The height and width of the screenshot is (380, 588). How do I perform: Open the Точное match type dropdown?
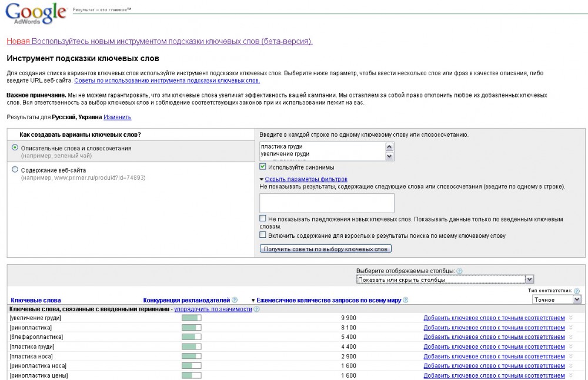[x=556, y=300]
